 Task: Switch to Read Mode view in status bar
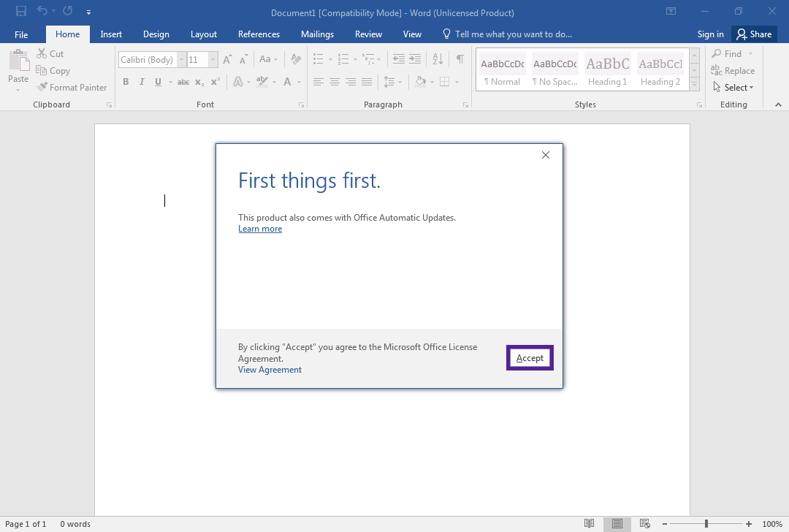click(x=590, y=524)
